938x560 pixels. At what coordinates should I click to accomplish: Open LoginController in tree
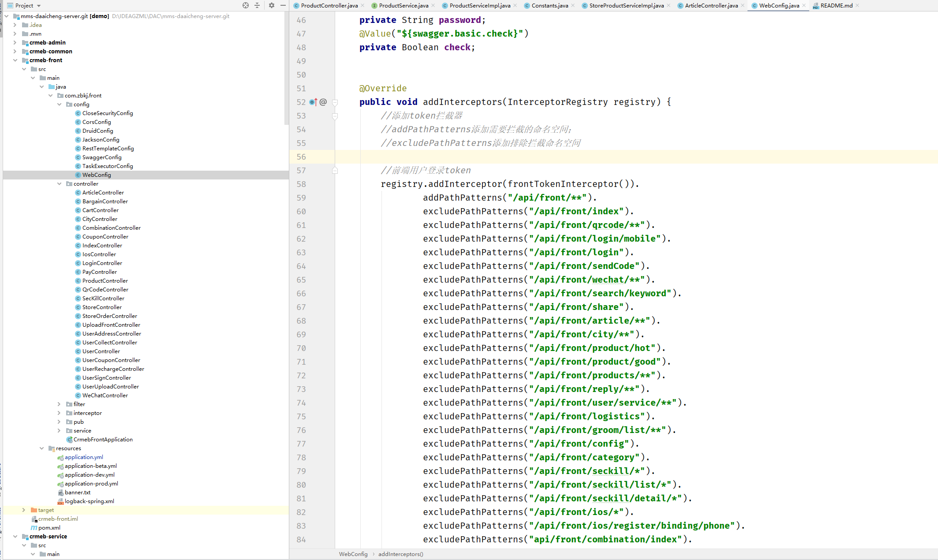[102, 263]
